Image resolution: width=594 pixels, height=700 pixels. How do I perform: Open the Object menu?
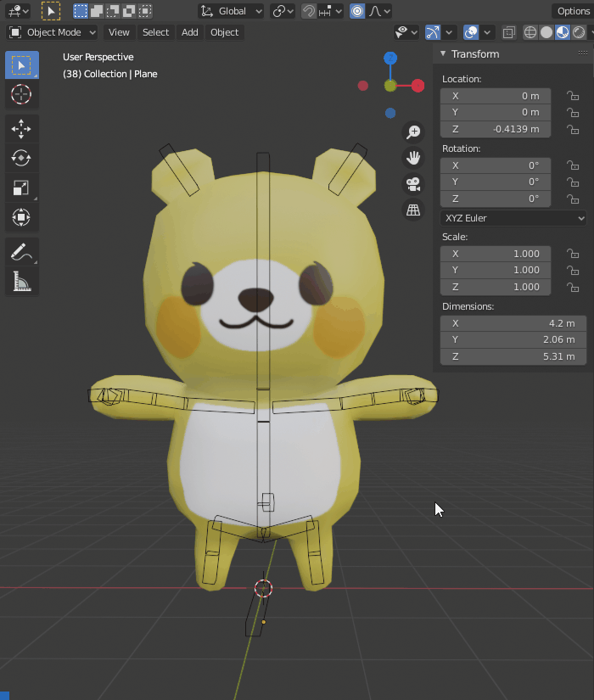224,32
